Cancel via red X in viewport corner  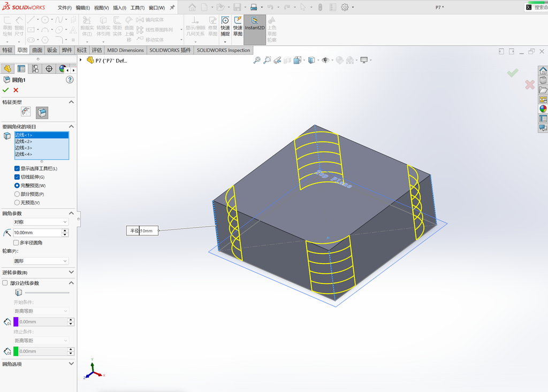[x=530, y=84]
